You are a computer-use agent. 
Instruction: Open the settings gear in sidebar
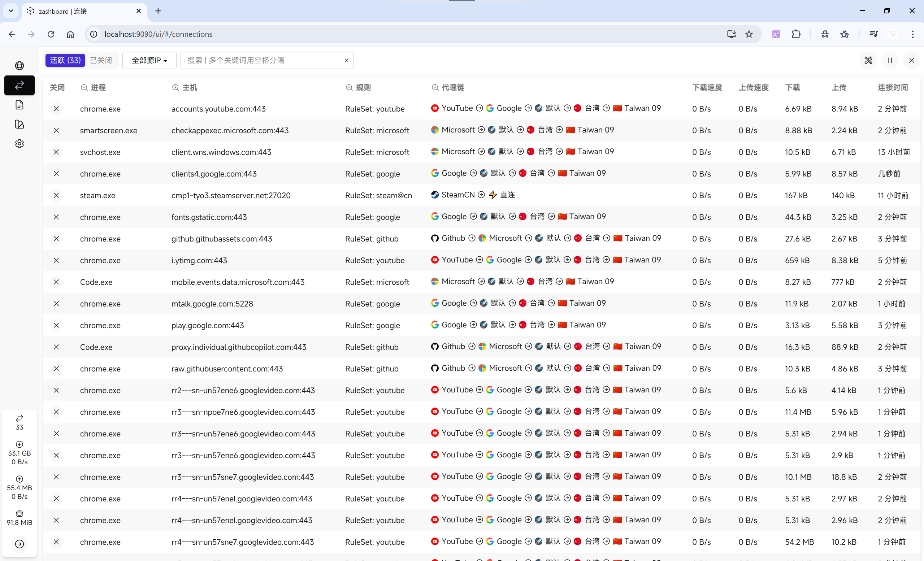coord(19,144)
